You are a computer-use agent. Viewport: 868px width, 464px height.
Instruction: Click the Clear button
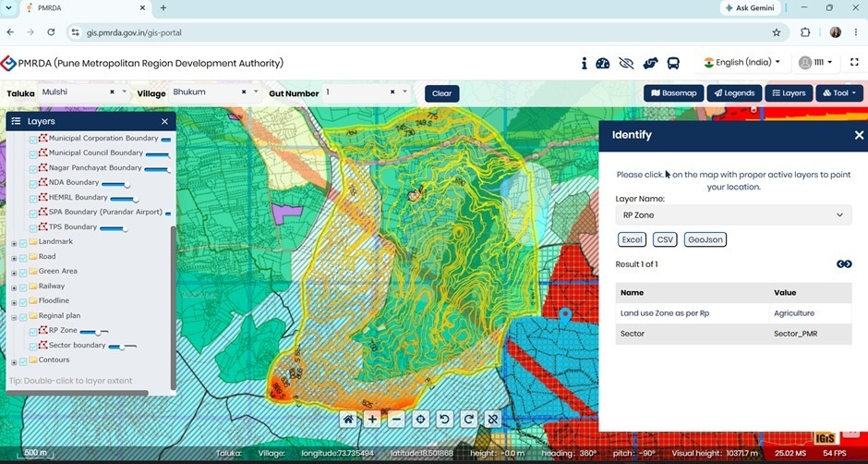(441, 93)
